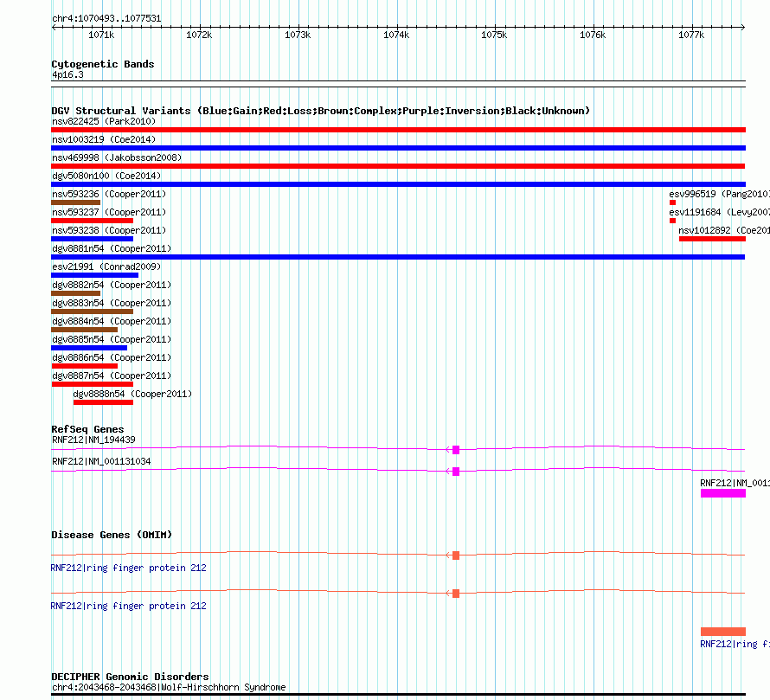
Task: Select the esv1191684 small red marker
Action: pos(672,221)
